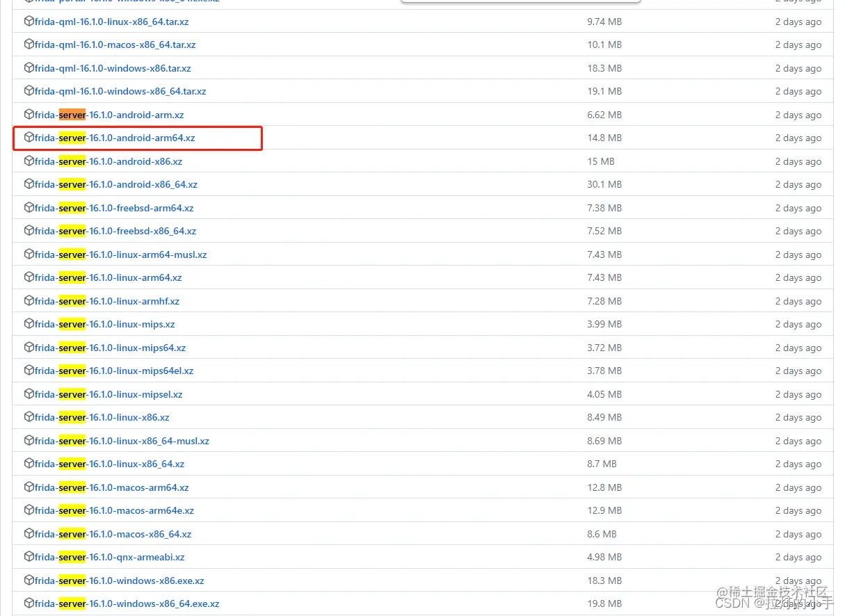Click package icon beside frida-server-16.1.0-linux-mips64el.xz
The height and width of the screenshot is (616, 845).
tap(29, 371)
